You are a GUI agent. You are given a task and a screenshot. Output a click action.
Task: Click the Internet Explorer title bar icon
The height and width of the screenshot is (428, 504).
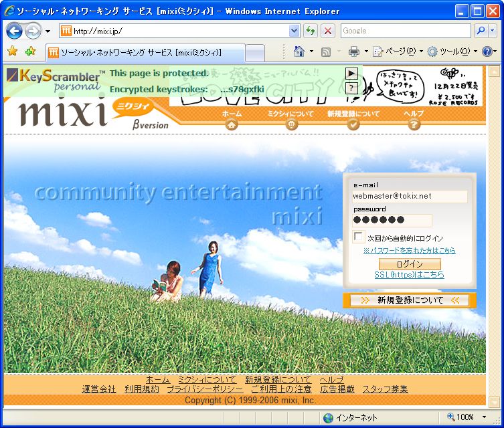click(9, 11)
